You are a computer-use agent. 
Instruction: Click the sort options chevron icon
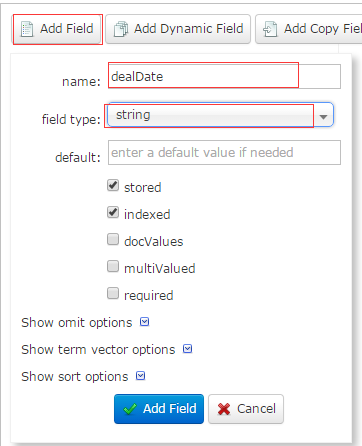coord(141,376)
